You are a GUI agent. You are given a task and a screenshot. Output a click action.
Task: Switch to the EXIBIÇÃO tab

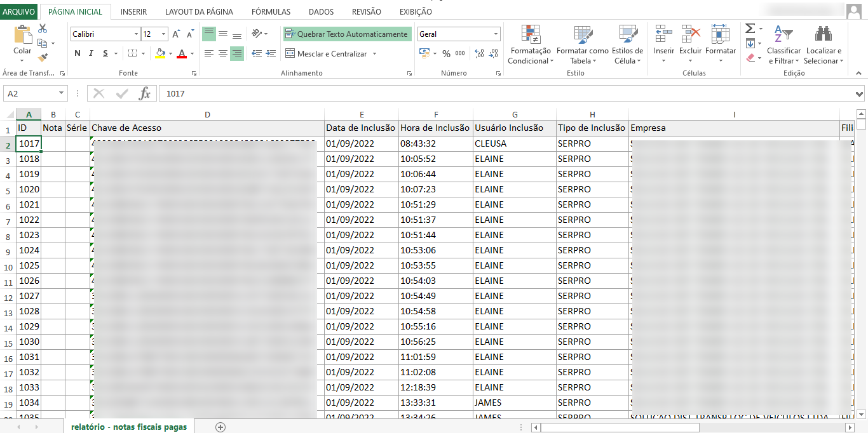416,11
